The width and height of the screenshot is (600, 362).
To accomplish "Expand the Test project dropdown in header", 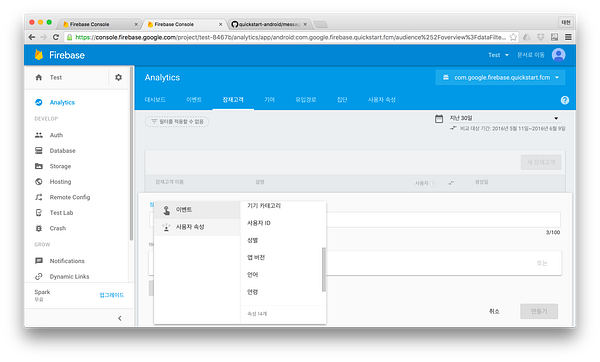I will tap(499, 55).
